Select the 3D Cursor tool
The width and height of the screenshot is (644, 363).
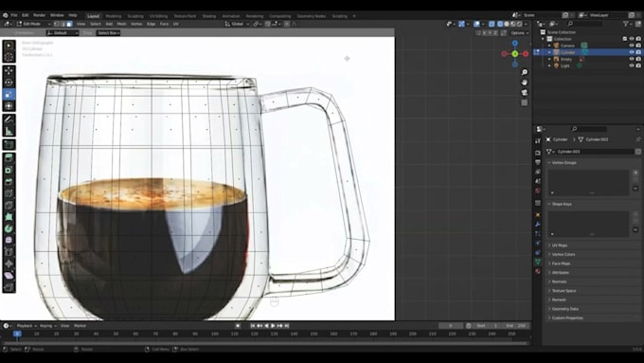point(9,57)
